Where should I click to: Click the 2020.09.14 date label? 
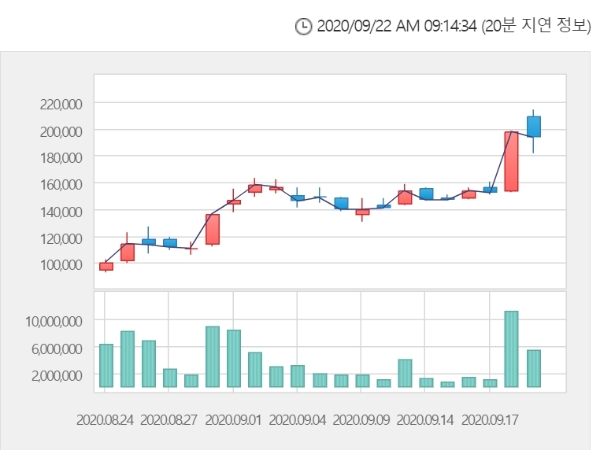click(x=425, y=420)
